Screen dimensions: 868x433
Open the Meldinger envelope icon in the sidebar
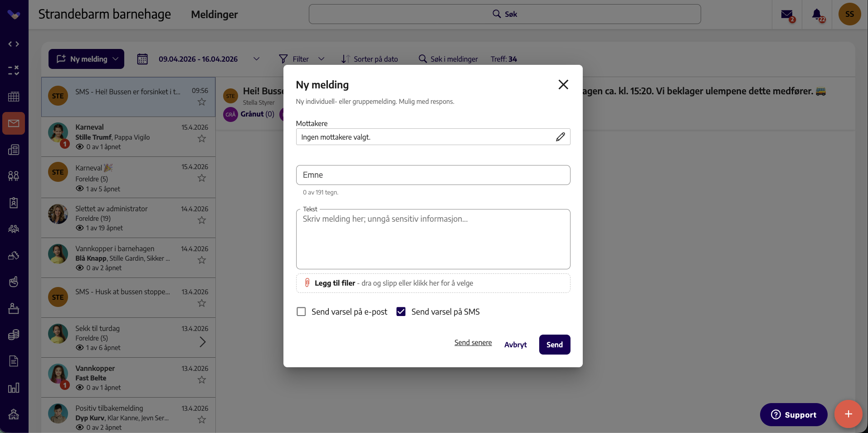pyautogui.click(x=14, y=123)
